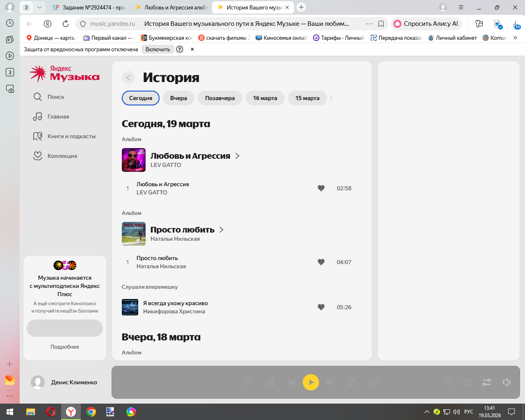525x420 pixels.
Task: Select the 16 марта history tab
Action: point(265,98)
